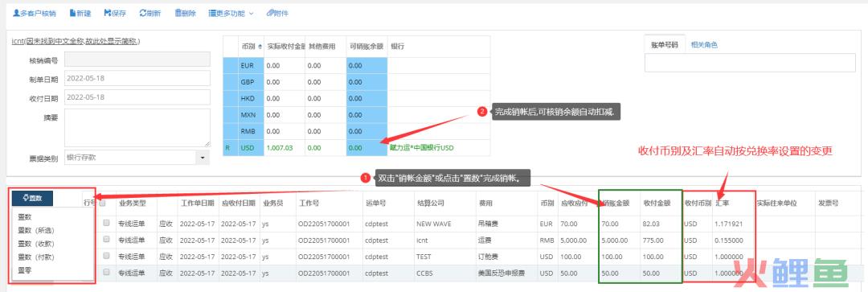The width and height of the screenshot is (868, 292).
Task: Click the 删除 (delete) toolbar button
Action: click(x=186, y=14)
